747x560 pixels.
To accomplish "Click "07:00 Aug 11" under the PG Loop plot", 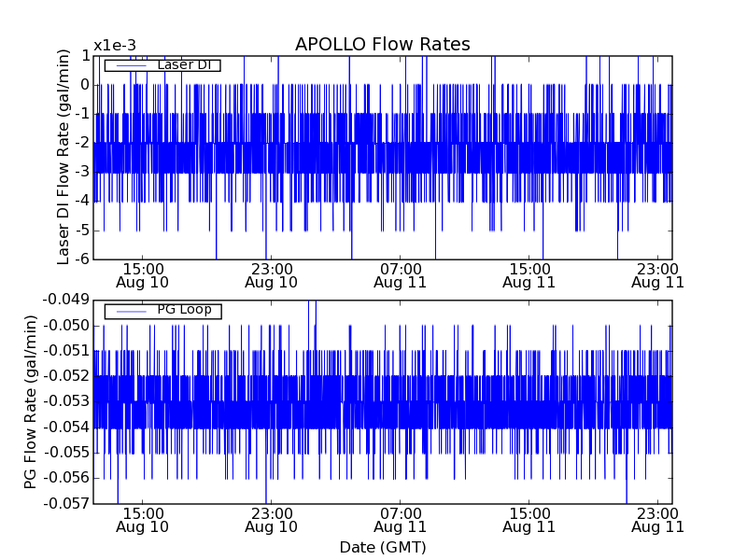I will pos(401,521).
